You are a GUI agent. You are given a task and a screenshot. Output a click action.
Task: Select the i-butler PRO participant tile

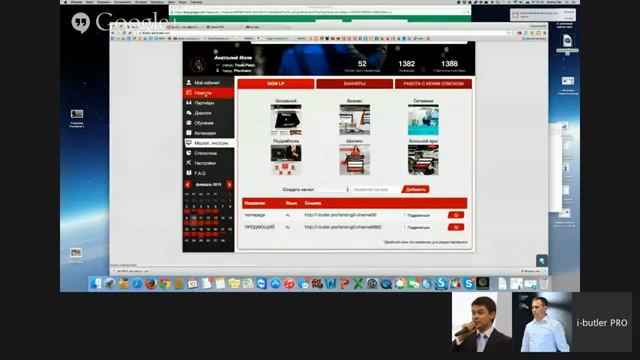(602, 322)
